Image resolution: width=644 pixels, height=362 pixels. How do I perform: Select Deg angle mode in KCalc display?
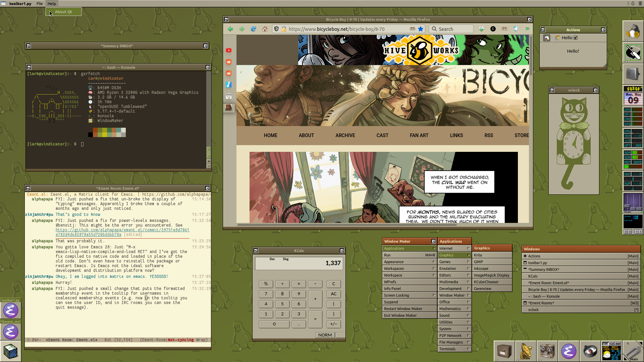point(286,259)
